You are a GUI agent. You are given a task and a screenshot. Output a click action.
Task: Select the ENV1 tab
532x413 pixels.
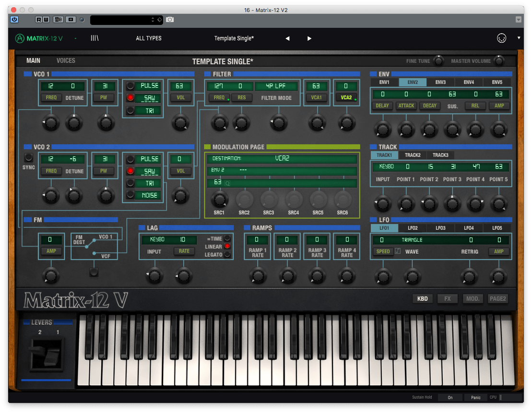(x=384, y=82)
